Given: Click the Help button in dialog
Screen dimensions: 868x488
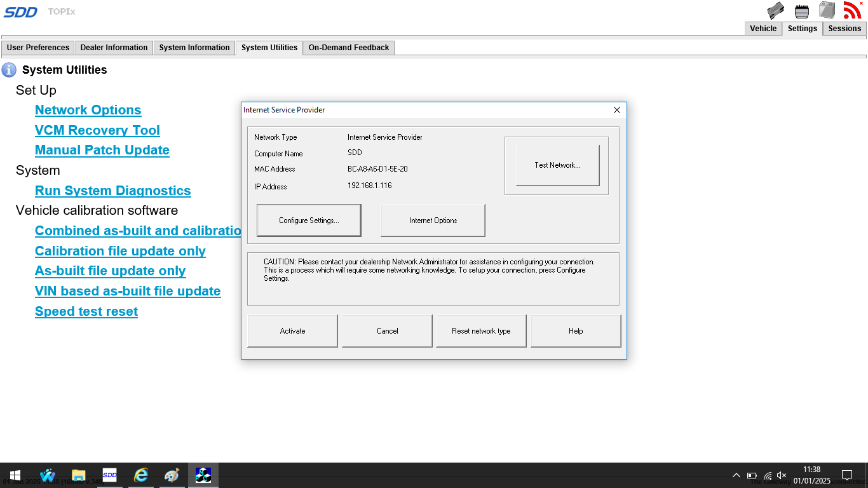Looking at the screenshot, I should tap(576, 331).
